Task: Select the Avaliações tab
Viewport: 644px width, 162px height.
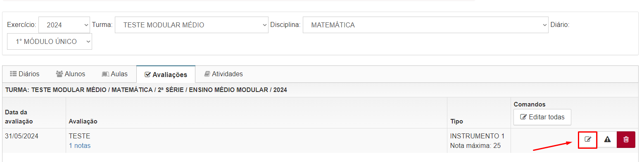Action: [166, 75]
